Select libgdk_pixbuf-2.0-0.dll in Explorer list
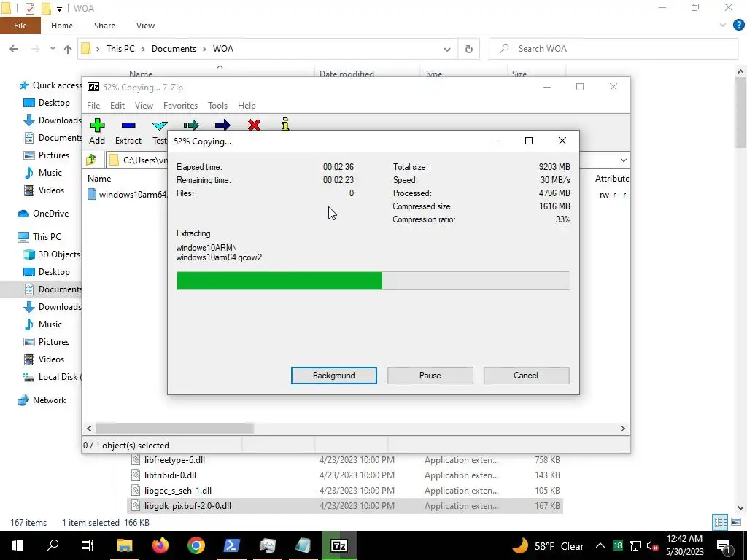Viewport: 747px width, 560px height. [x=187, y=506]
